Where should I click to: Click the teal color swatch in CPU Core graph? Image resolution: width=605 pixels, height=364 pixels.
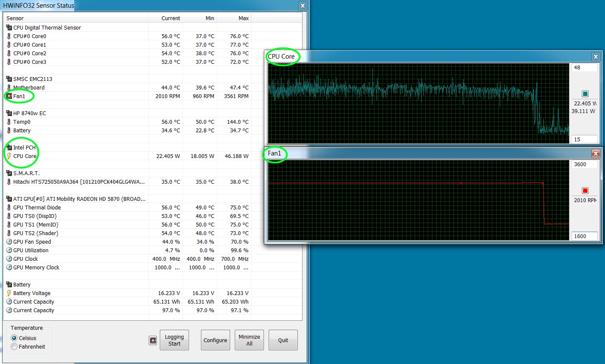coord(585,94)
